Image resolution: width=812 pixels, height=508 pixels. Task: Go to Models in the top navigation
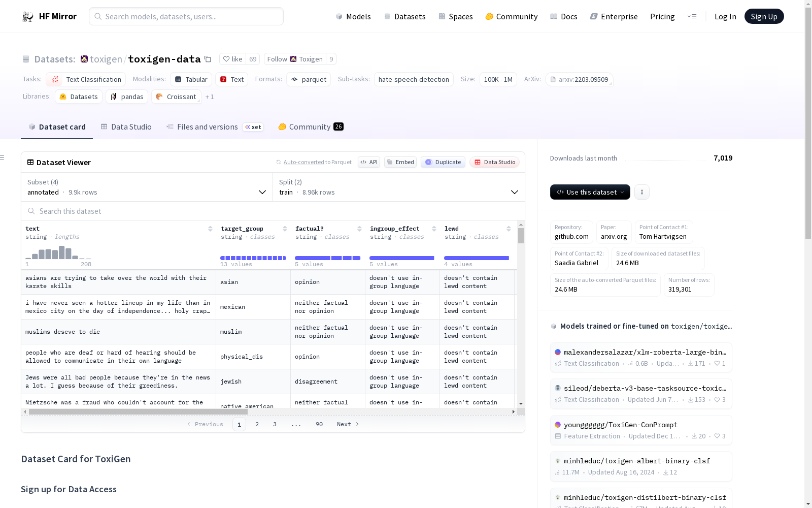353,16
